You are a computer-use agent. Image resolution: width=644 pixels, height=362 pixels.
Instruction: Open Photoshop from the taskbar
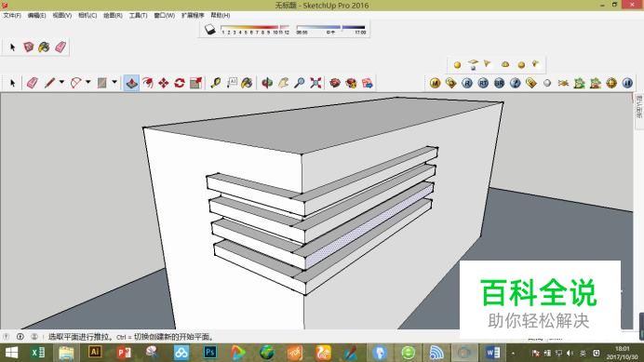[x=210, y=352]
